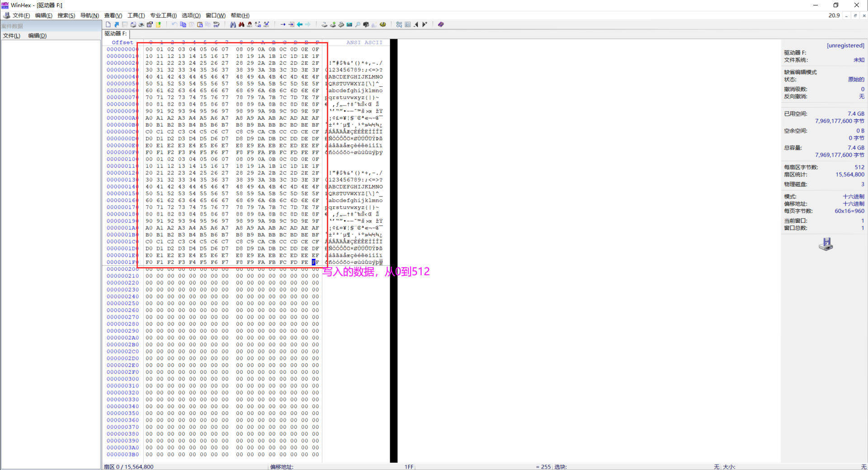Open 文件(L) in the case data panel
The image size is (868, 470).
pyautogui.click(x=12, y=36)
